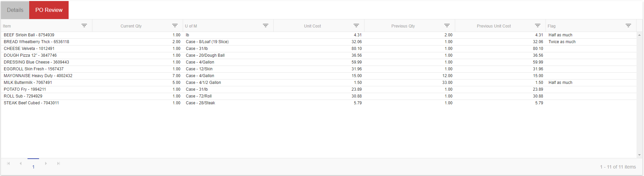Viewport: 644px width, 176px height.
Task: Sort by the Flag column header
Action: pyautogui.click(x=552, y=26)
